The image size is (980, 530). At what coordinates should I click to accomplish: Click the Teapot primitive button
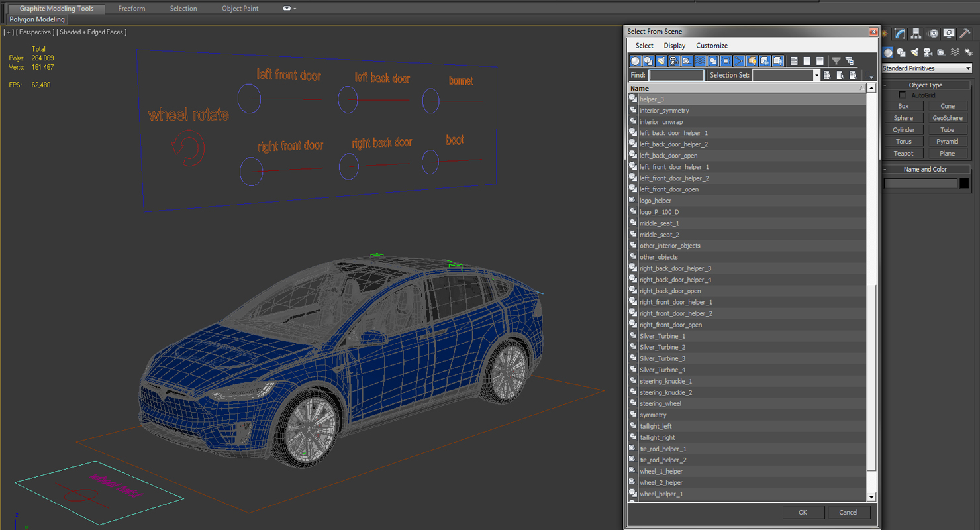point(903,154)
